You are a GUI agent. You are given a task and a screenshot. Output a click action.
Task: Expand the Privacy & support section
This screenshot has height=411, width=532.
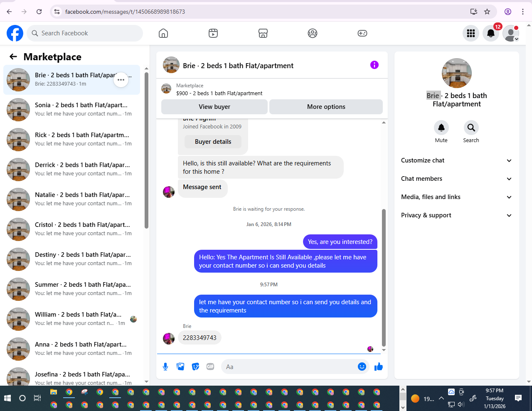[456, 215]
